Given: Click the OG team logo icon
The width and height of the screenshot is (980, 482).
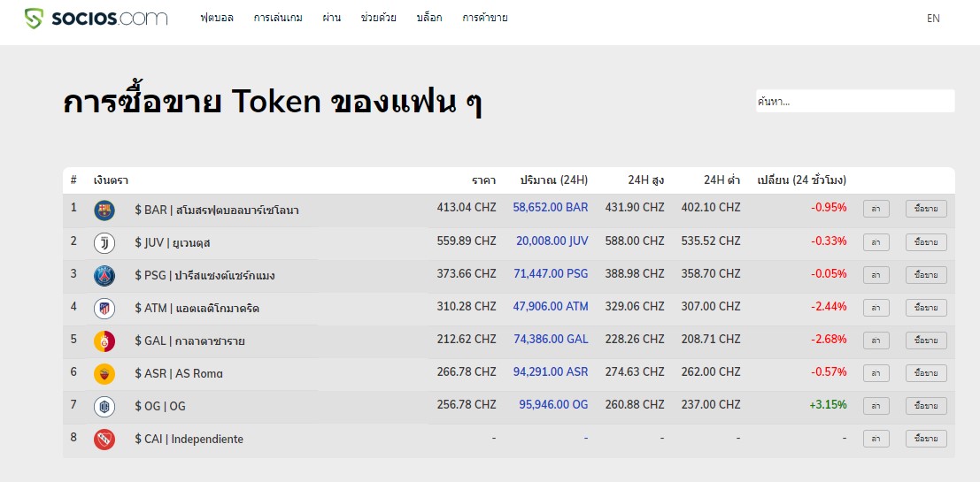Looking at the screenshot, I should pos(104,407).
